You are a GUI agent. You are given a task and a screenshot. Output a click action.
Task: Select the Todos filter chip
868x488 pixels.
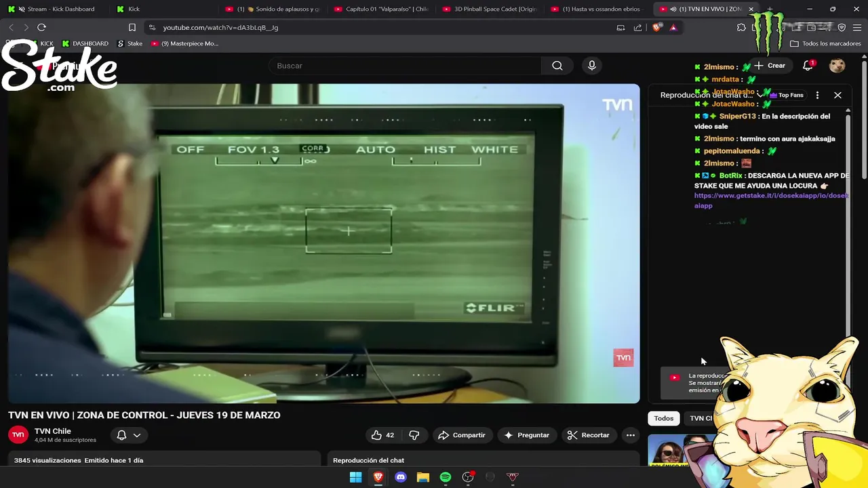pos(663,418)
